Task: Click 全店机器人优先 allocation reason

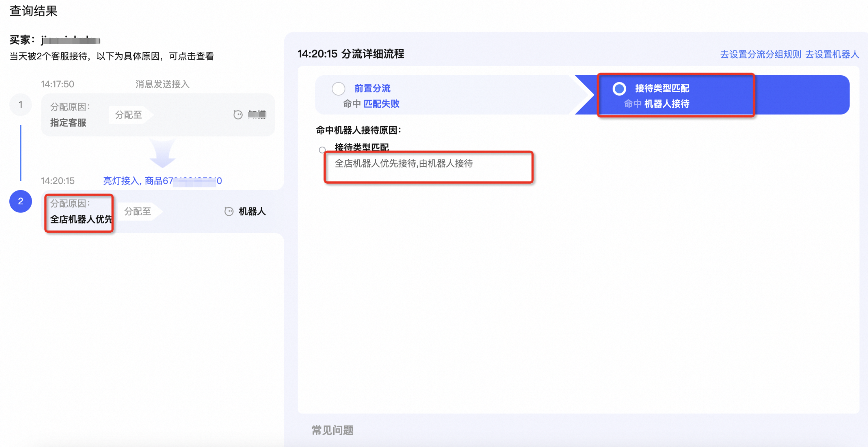Action: coord(81,219)
